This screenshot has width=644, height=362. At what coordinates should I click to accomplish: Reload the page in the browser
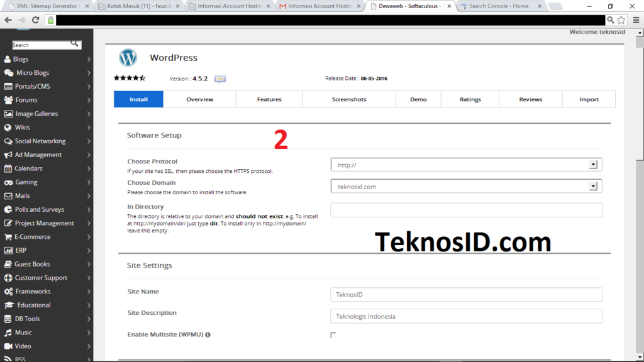click(x=36, y=19)
